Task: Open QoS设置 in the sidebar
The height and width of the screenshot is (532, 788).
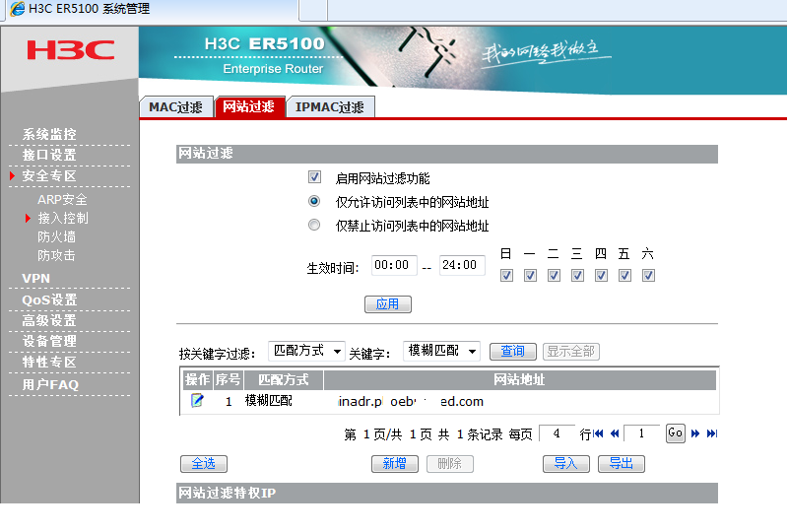Action: (49, 299)
